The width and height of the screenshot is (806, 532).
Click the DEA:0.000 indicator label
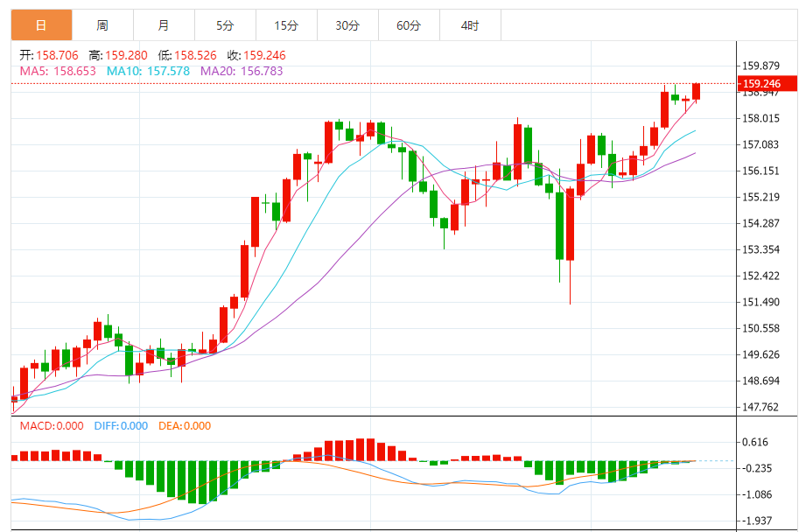[x=185, y=425]
